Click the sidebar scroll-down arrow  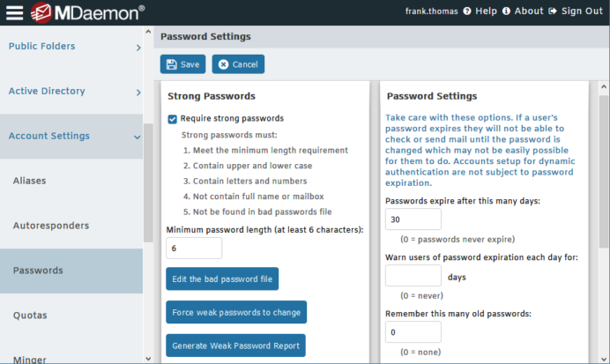pyautogui.click(x=148, y=359)
